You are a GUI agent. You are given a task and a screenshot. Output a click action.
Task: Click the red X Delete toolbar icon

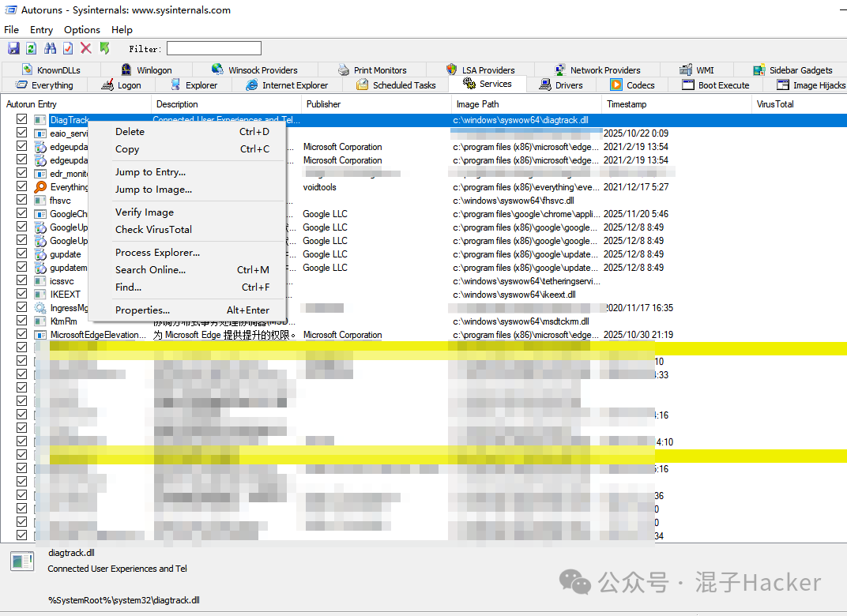coord(86,49)
